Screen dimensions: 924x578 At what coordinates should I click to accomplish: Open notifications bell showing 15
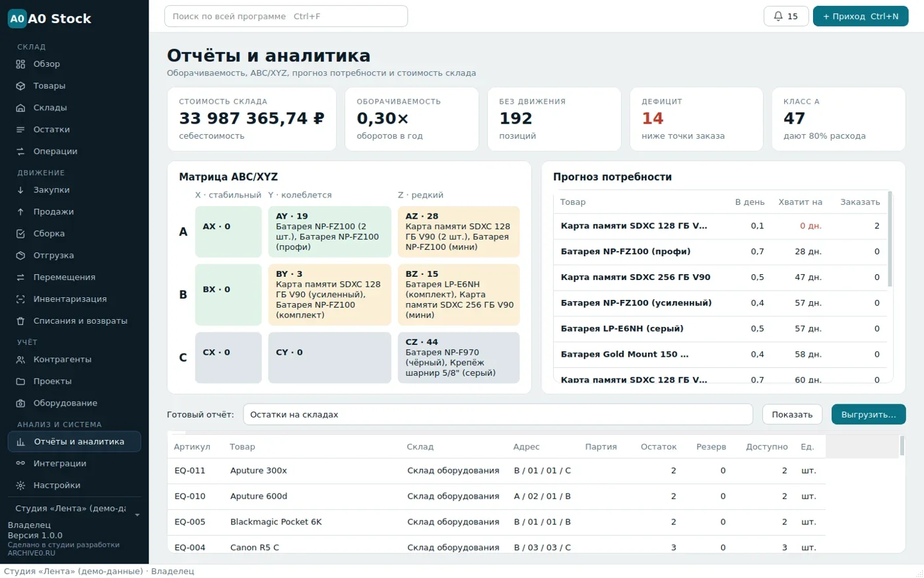pyautogui.click(x=786, y=17)
